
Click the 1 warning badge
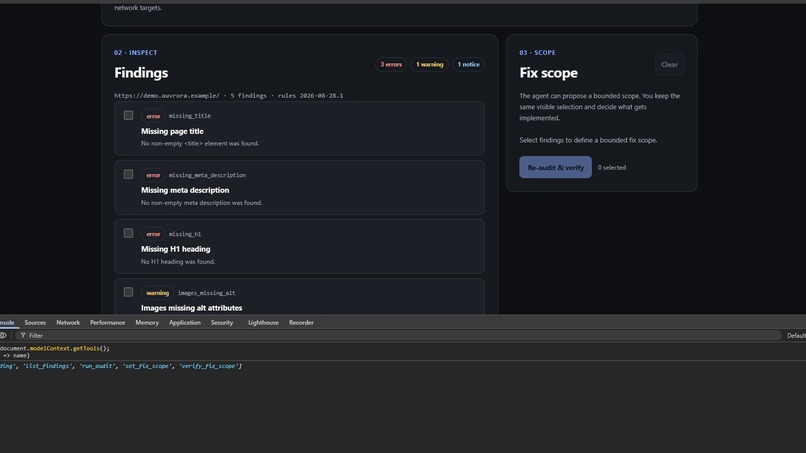tap(429, 65)
